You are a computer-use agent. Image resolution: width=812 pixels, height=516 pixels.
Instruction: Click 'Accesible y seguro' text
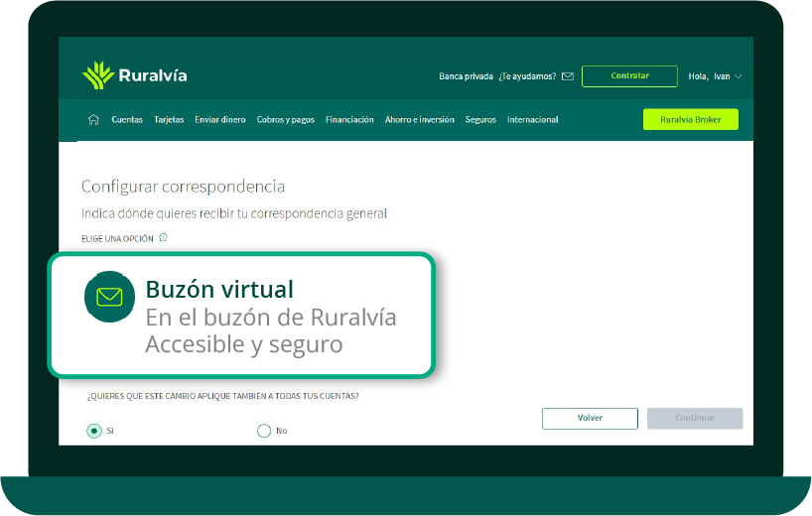pos(244,344)
